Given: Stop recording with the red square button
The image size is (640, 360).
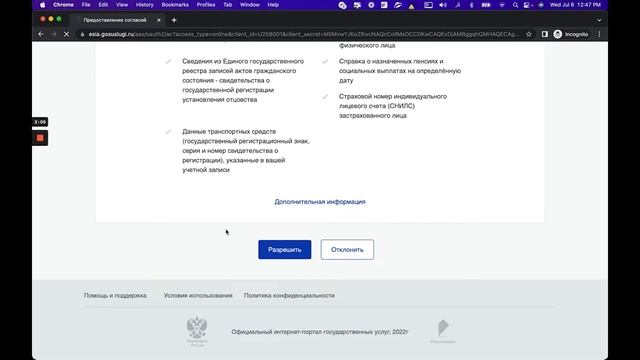Looking at the screenshot, I should (40, 138).
